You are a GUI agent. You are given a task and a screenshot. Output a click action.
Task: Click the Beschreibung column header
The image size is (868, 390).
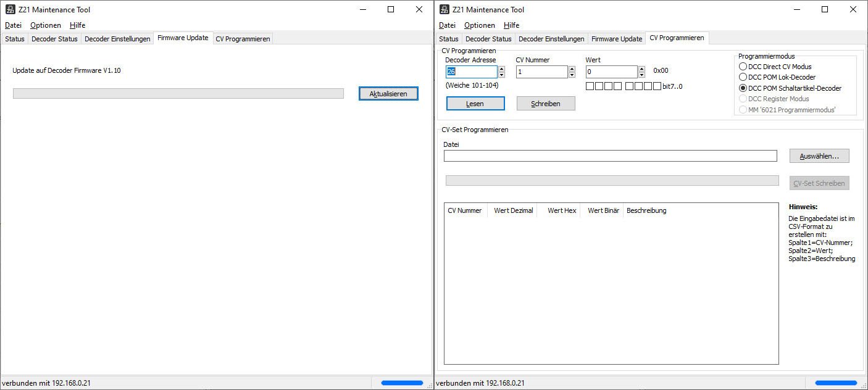(646, 210)
